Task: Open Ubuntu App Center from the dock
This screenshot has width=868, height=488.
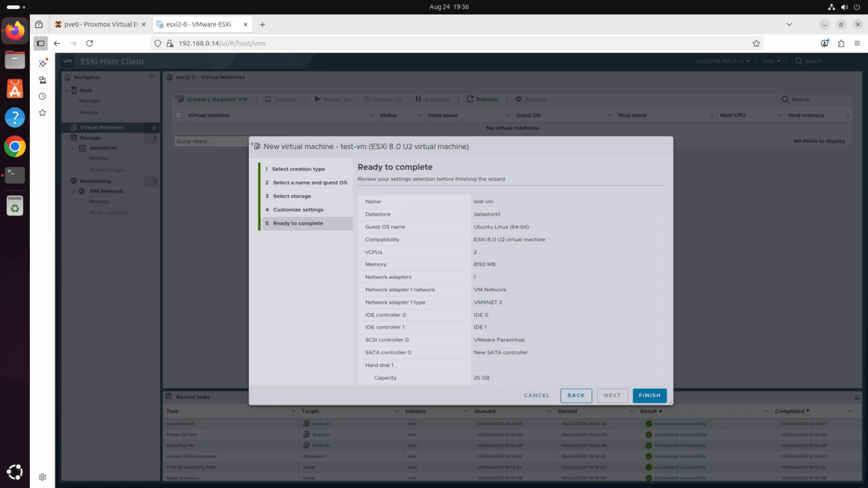Action: tap(15, 88)
